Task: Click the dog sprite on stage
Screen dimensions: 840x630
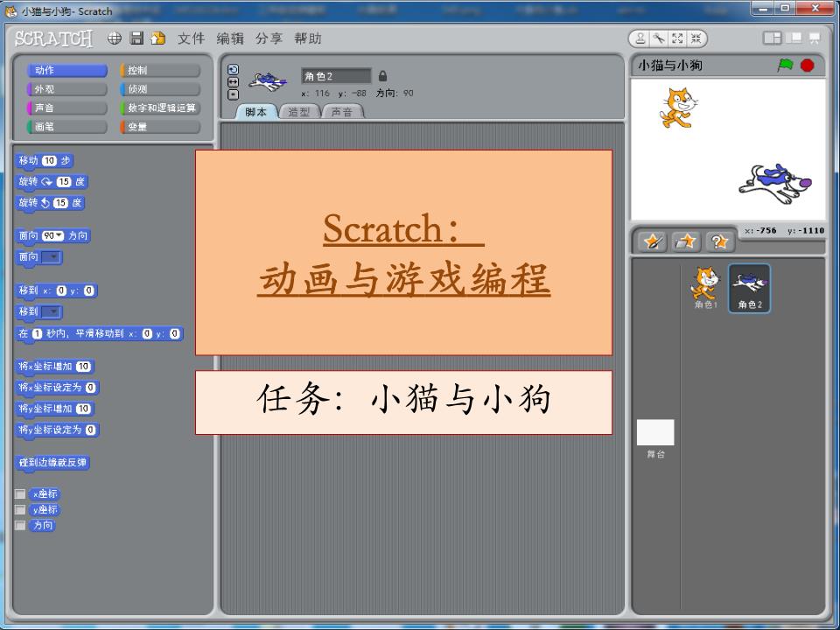Action: coord(775,183)
